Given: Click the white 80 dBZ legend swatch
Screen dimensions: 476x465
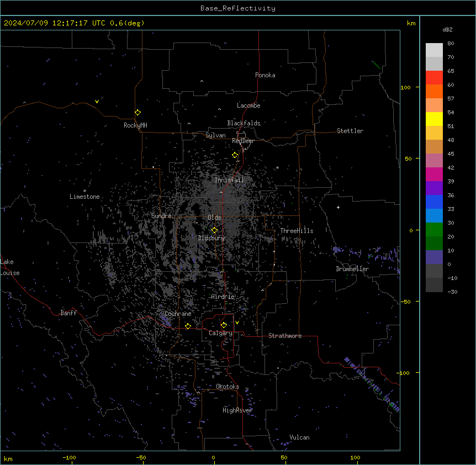Looking at the screenshot, I should coord(434,50).
